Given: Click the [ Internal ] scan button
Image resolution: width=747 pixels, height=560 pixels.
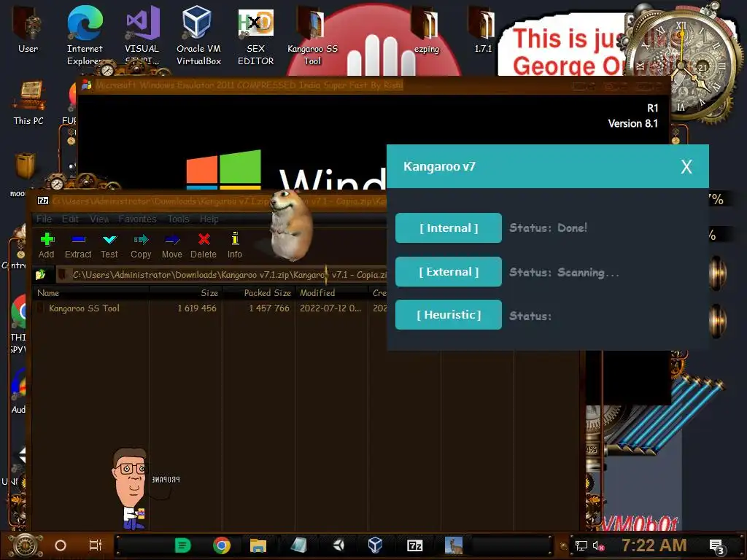Looking at the screenshot, I should point(449,228).
